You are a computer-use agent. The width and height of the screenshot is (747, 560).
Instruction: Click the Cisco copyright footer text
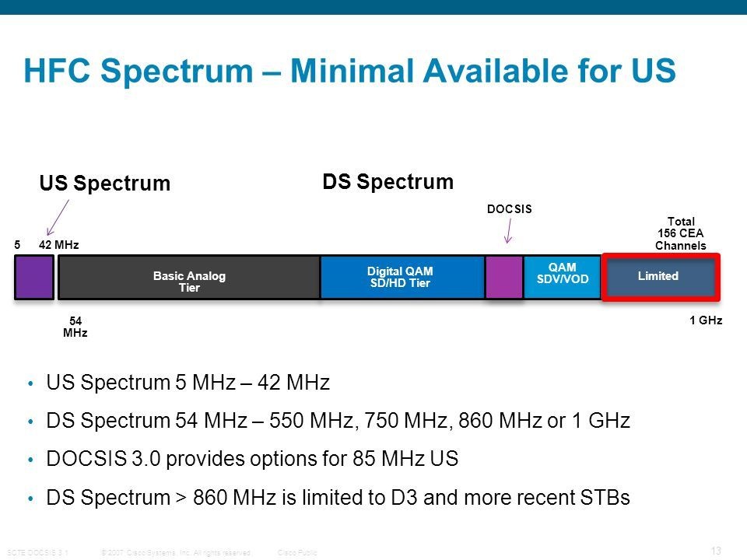coord(176,552)
